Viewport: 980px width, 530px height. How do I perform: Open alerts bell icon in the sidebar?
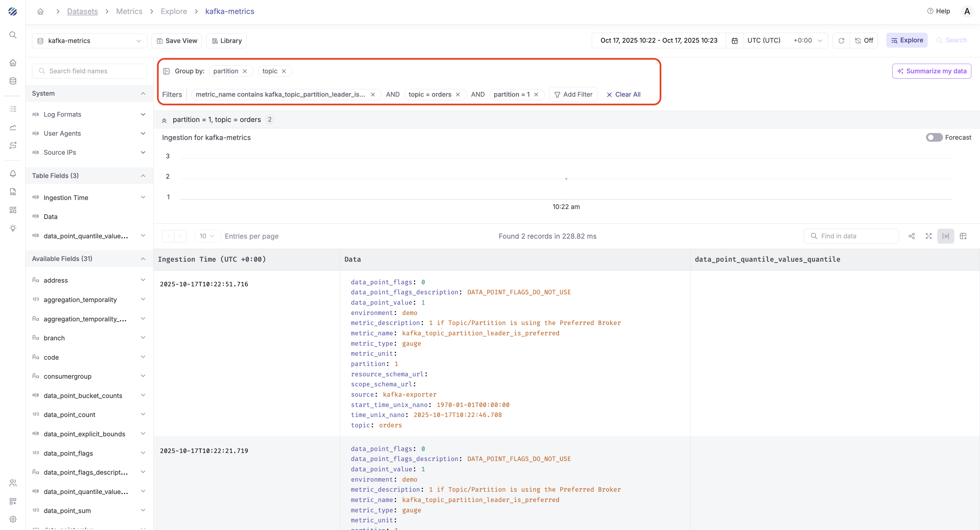pos(13,173)
